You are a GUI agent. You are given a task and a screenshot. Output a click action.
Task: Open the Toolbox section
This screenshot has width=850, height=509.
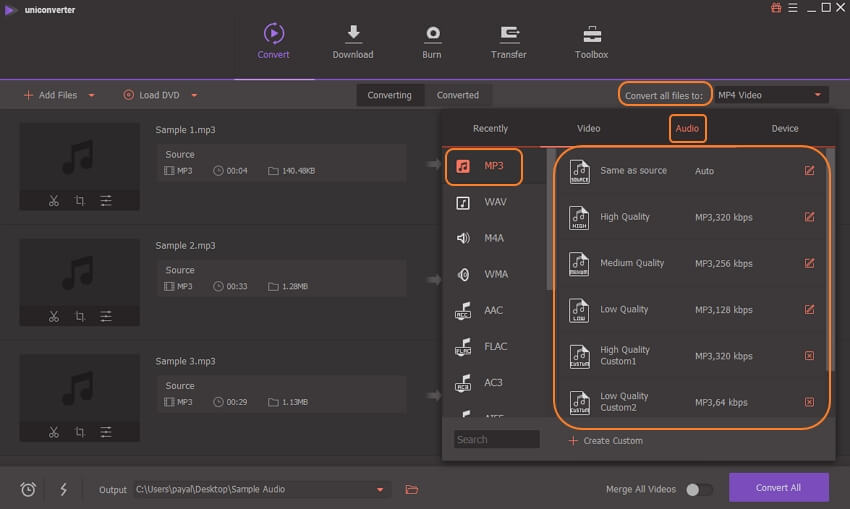pyautogui.click(x=591, y=41)
